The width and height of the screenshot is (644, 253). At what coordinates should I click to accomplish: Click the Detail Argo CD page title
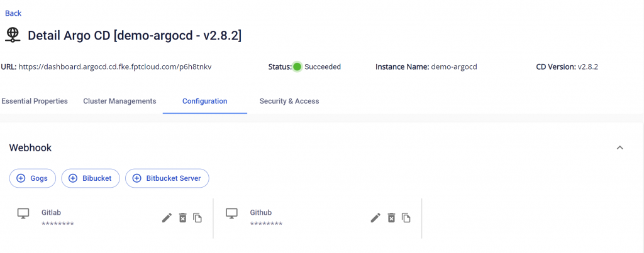click(x=135, y=36)
